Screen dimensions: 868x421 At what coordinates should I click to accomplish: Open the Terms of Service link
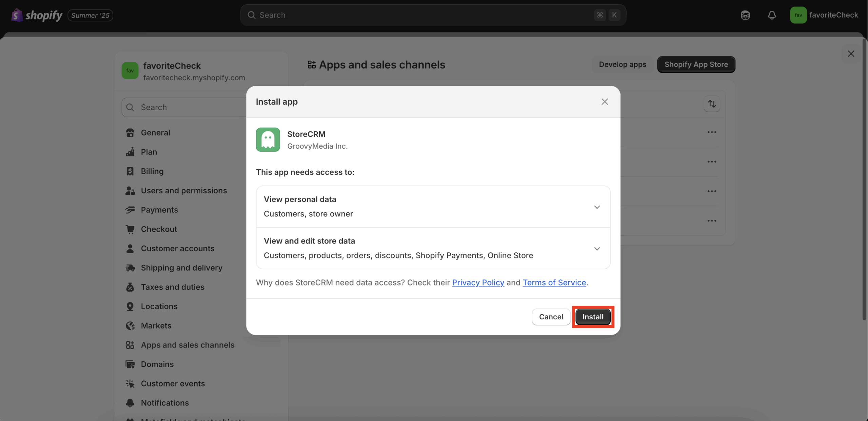[x=554, y=282]
